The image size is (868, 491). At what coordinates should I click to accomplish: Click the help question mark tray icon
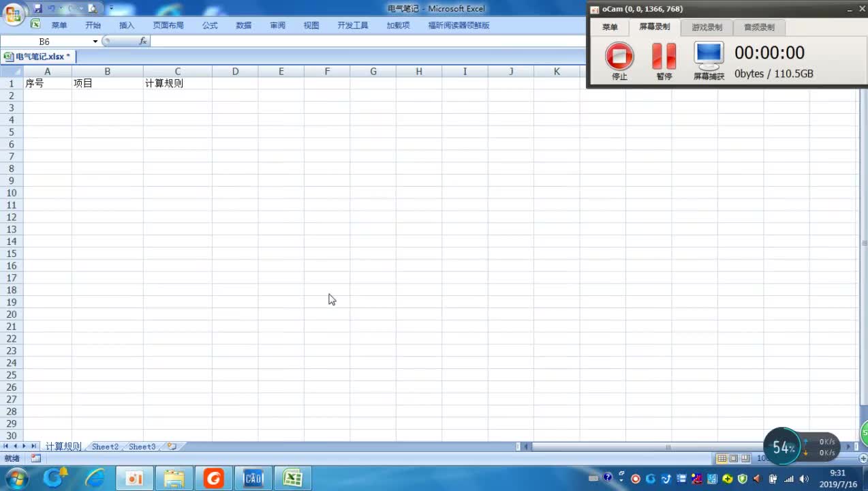tap(608, 478)
